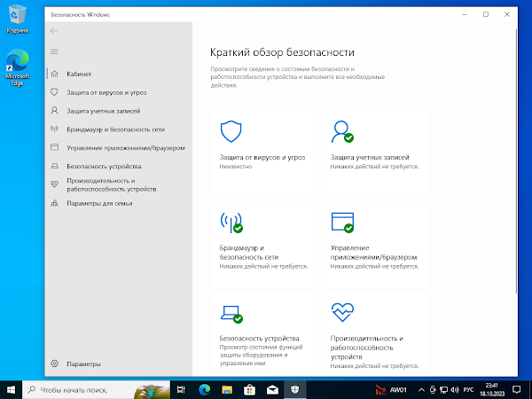Click the taskbar search box

96,390
